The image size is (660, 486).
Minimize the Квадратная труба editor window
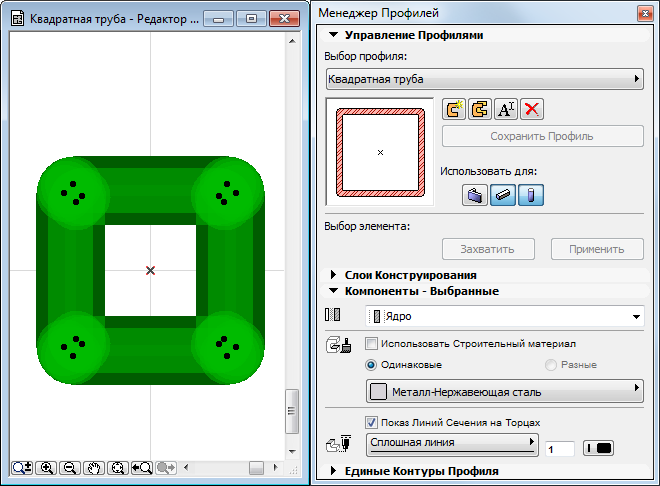click(218, 19)
